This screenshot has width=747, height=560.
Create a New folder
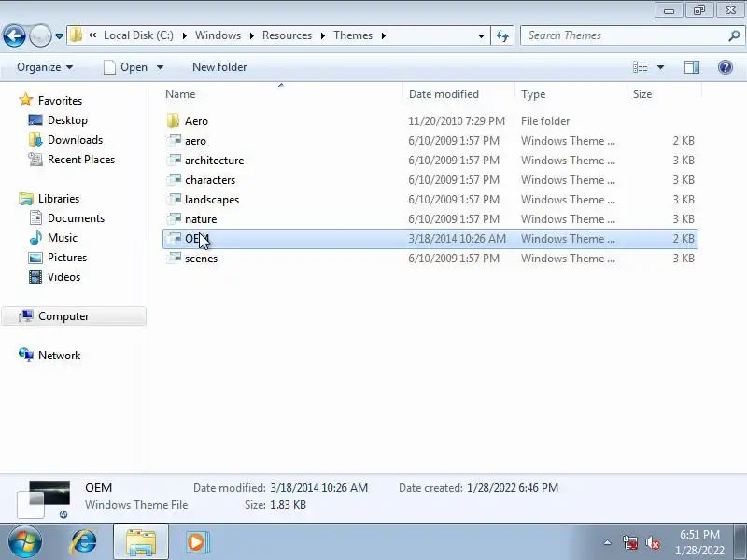click(219, 67)
